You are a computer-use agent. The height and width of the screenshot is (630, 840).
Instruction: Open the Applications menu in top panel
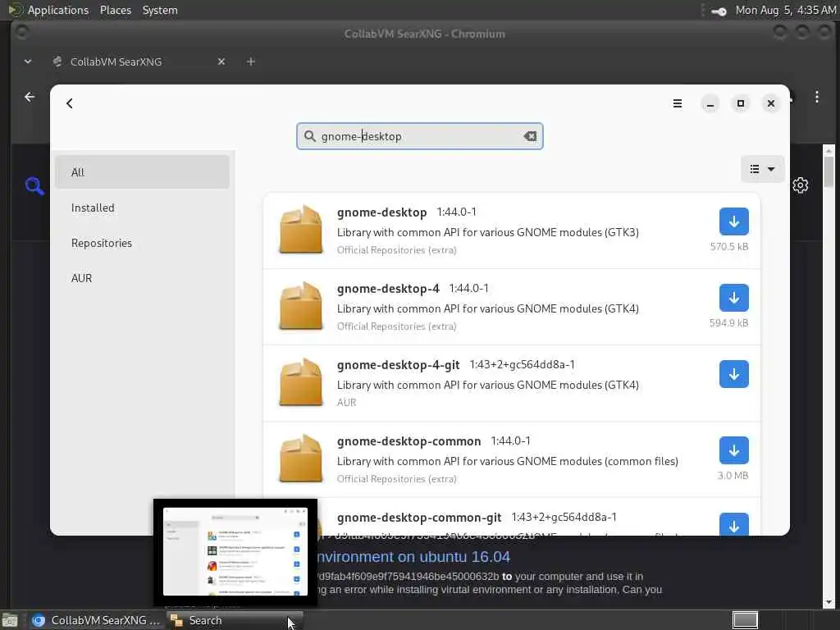(58, 10)
